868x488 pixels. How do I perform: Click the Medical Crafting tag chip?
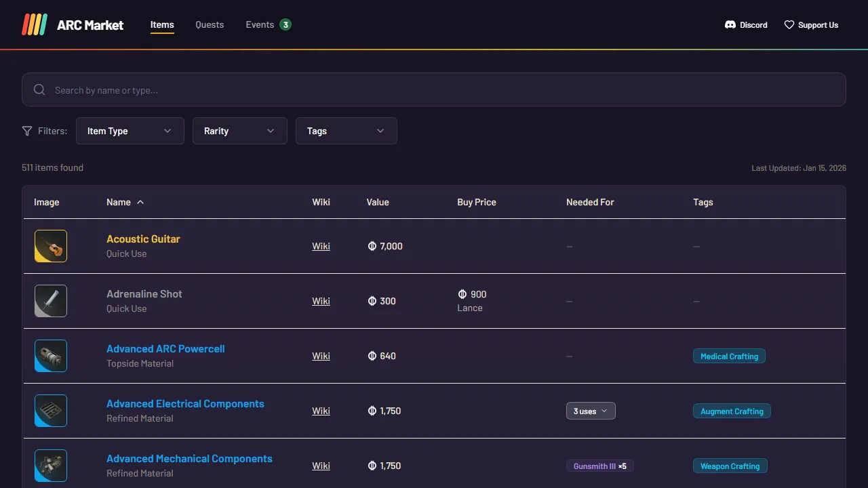[x=729, y=356]
